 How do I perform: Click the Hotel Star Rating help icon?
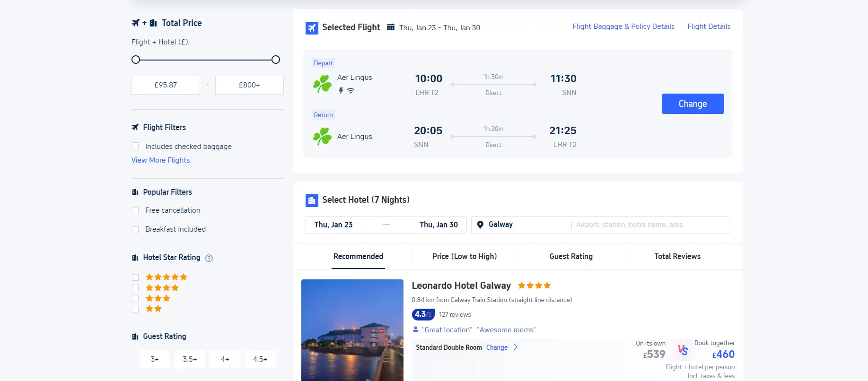click(209, 258)
